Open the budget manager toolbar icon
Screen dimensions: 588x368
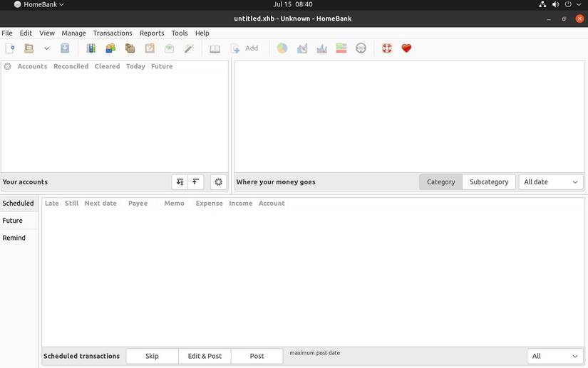pos(169,48)
